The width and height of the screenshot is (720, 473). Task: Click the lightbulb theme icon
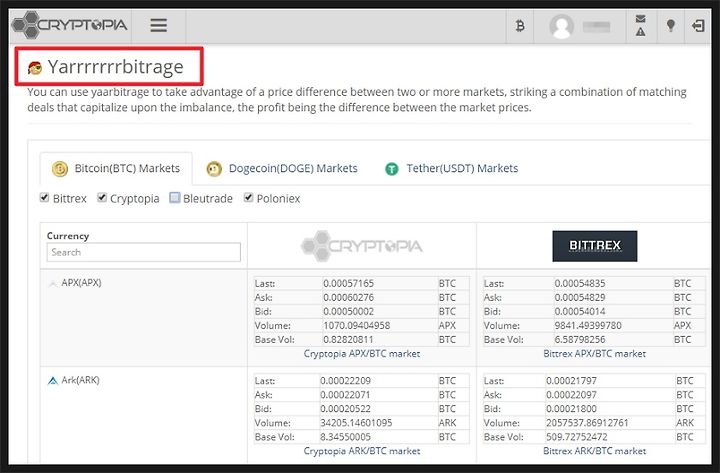[670, 25]
